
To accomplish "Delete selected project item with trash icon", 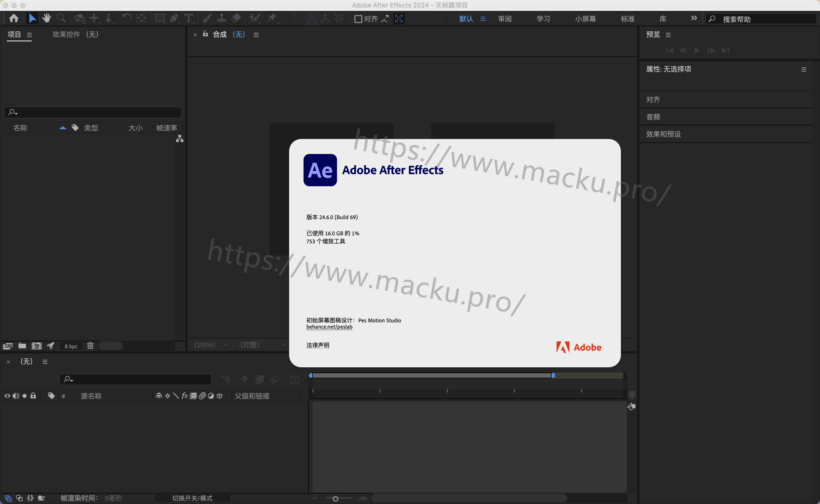I will point(90,346).
